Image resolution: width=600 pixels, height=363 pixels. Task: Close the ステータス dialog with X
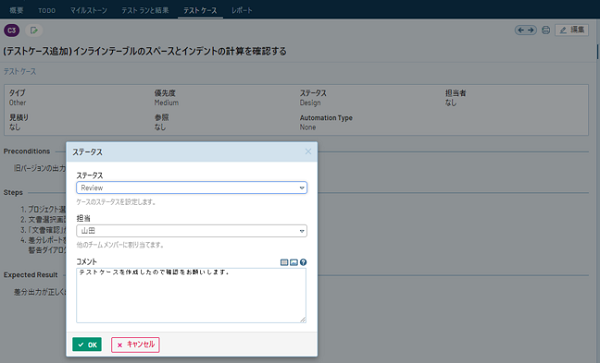pos(308,151)
